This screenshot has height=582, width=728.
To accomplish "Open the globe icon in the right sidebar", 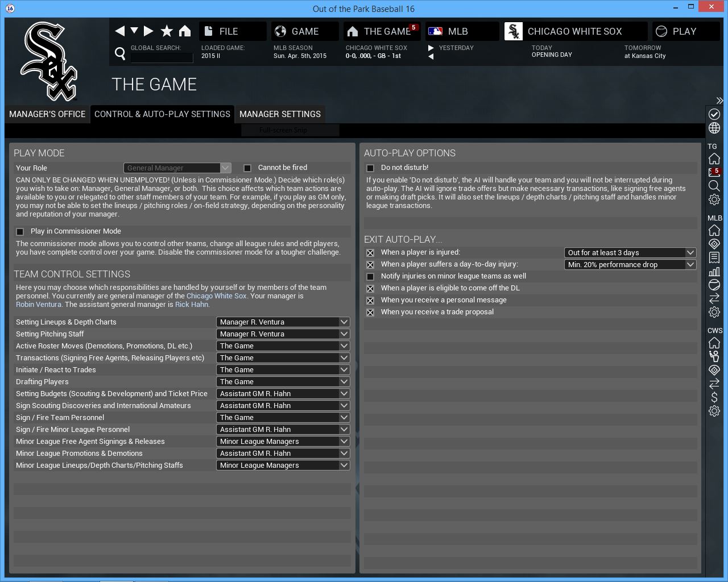I will click(x=714, y=128).
